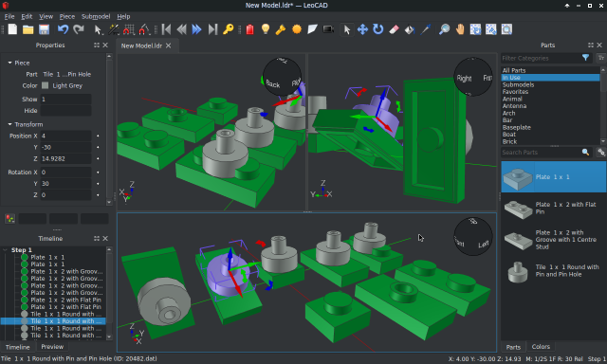
Task: Collapse Step 1 in the Timeline
Action: 5,250
